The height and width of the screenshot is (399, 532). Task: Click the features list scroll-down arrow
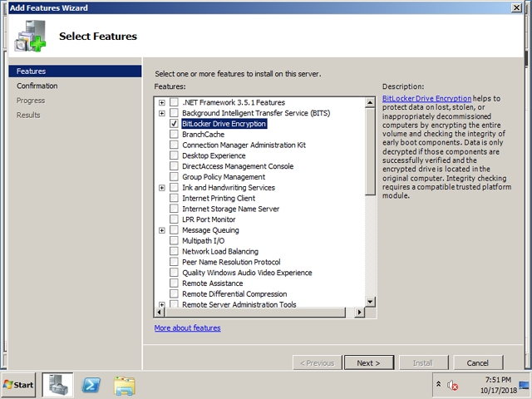click(x=370, y=301)
